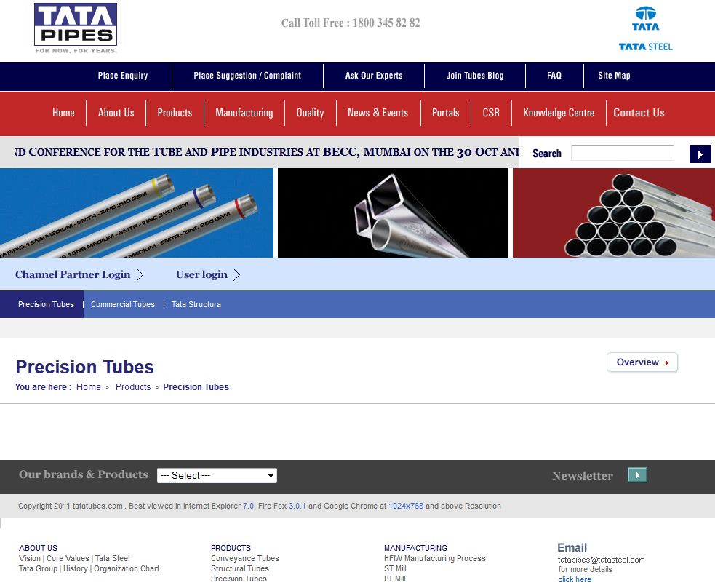Viewport: 715px width, 588px height.
Task: Open the Products menu
Action: point(175,113)
